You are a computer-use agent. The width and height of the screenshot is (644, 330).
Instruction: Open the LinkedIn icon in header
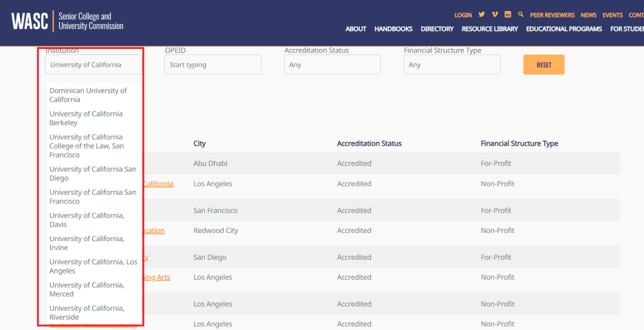(508, 14)
